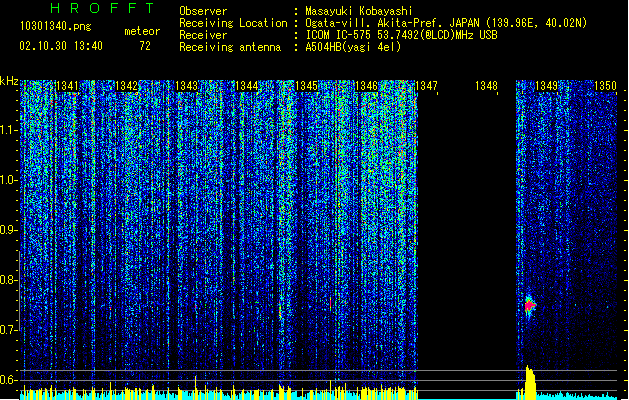Screen dimensions: 629x400
Task: Click the meteor count value 72
Action: tap(145, 46)
